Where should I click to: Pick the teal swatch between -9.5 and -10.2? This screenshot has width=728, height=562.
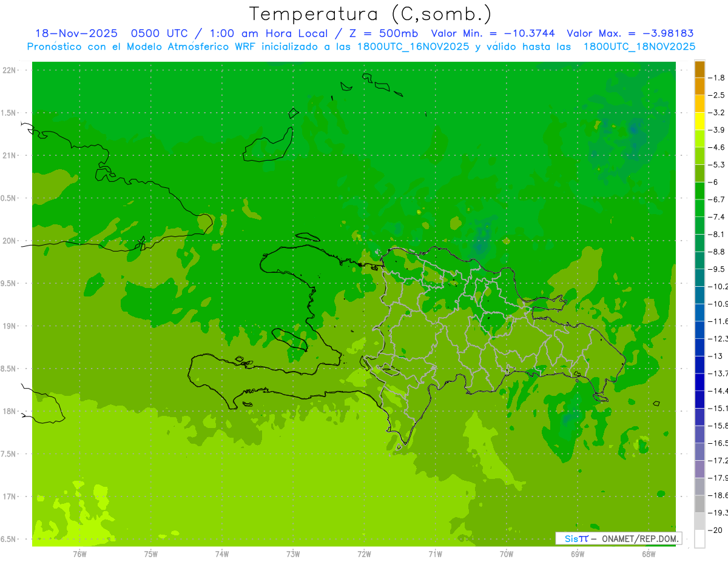click(x=699, y=278)
